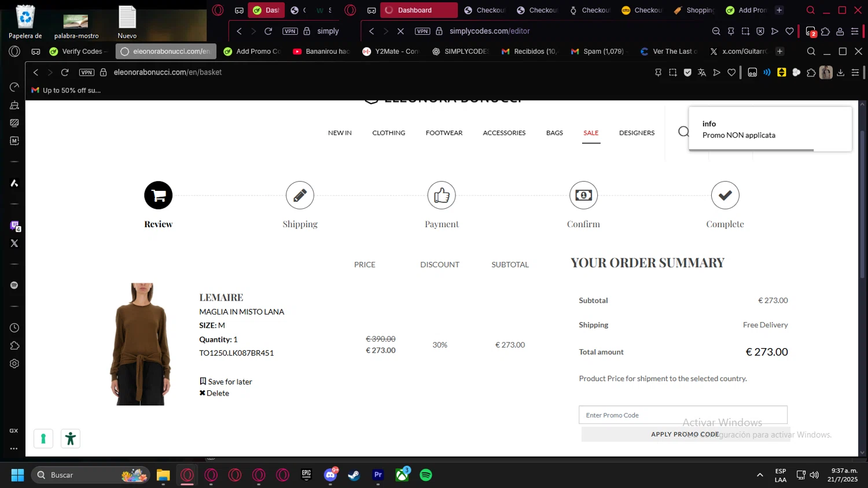868x488 pixels.
Task: Open the ACCESSORIES menu
Action: [x=504, y=133]
